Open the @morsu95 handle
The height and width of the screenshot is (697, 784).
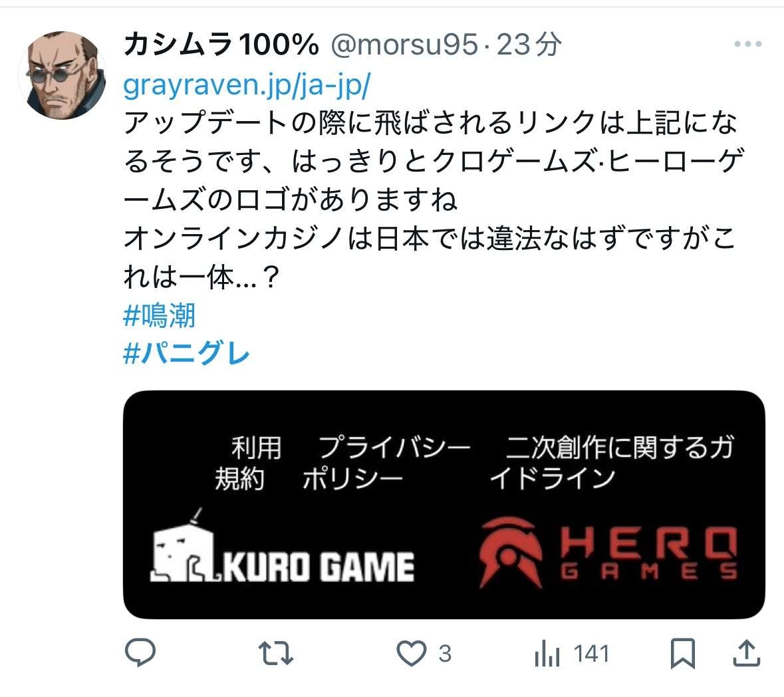click(x=404, y=45)
